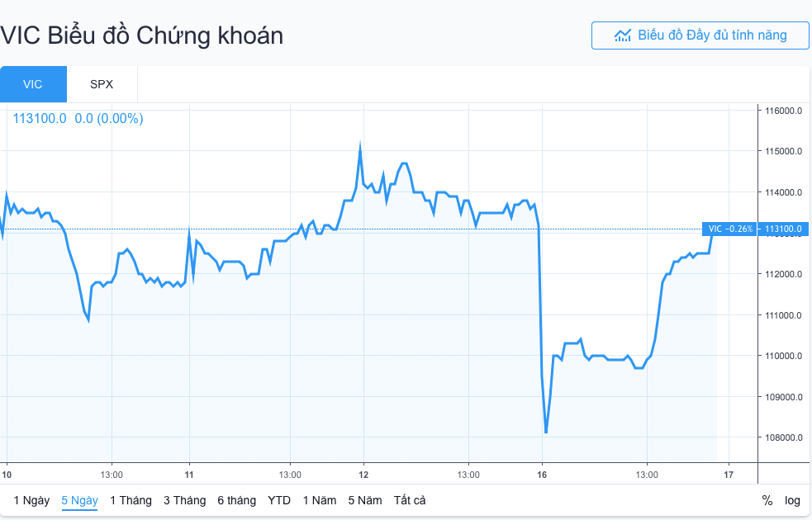Select the 5 Năm time range
812x520 pixels.
pos(365,500)
